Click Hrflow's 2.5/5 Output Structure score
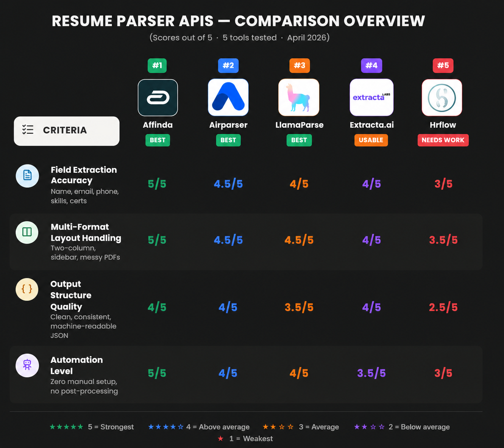 (443, 307)
